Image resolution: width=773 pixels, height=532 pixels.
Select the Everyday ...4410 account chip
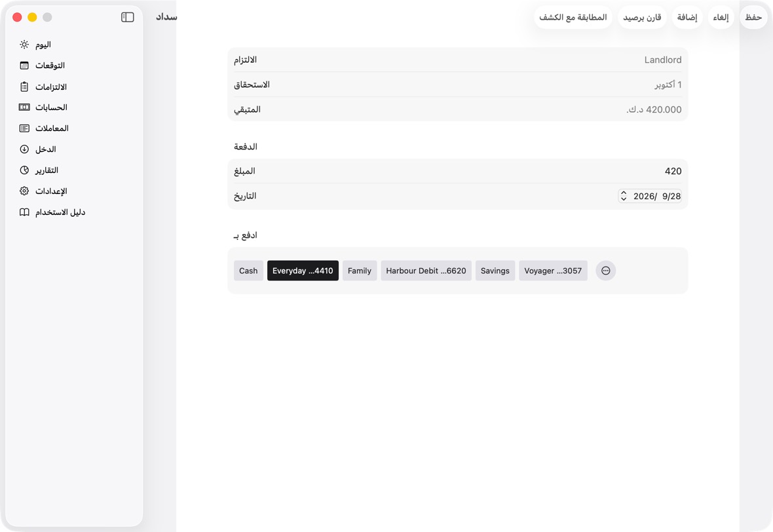pyautogui.click(x=303, y=271)
